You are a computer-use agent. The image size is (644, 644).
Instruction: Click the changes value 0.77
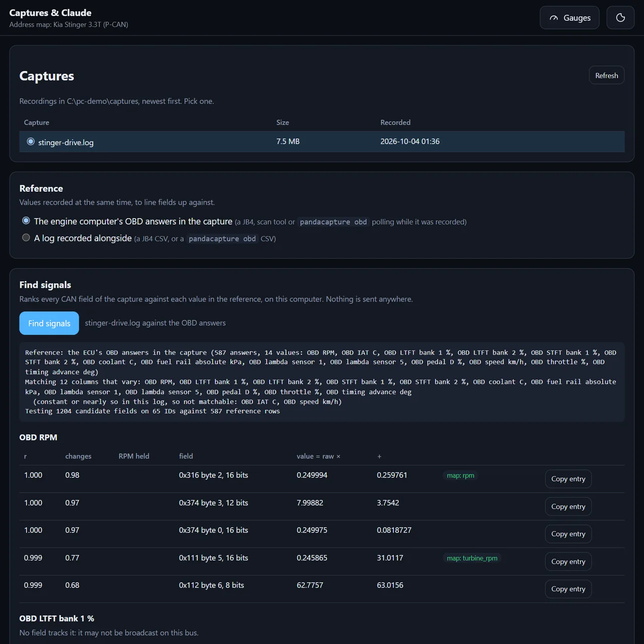pyautogui.click(x=72, y=558)
